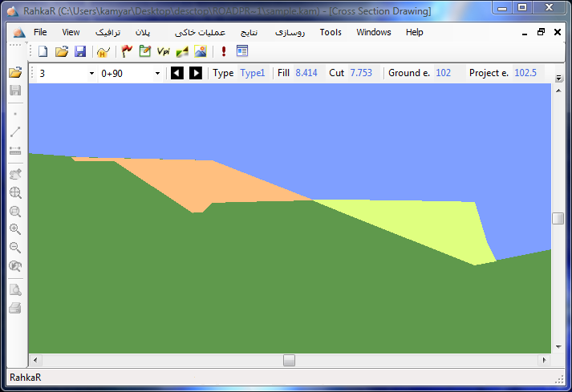Open the Windows menu
Image resolution: width=572 pixels, height=392 pixels.
[374, 32]
